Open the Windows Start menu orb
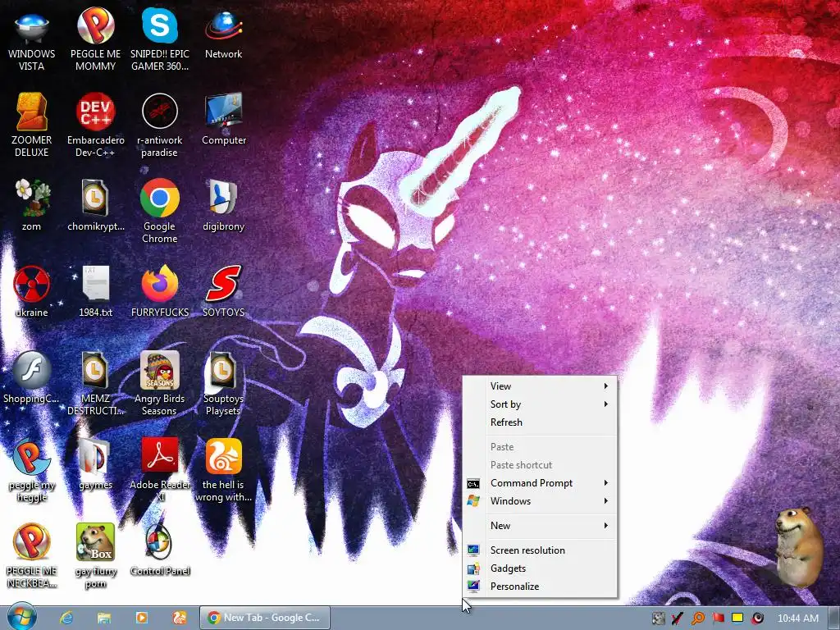Image resolution: width=840 pixels, height=630 pixels. (22, 617)
